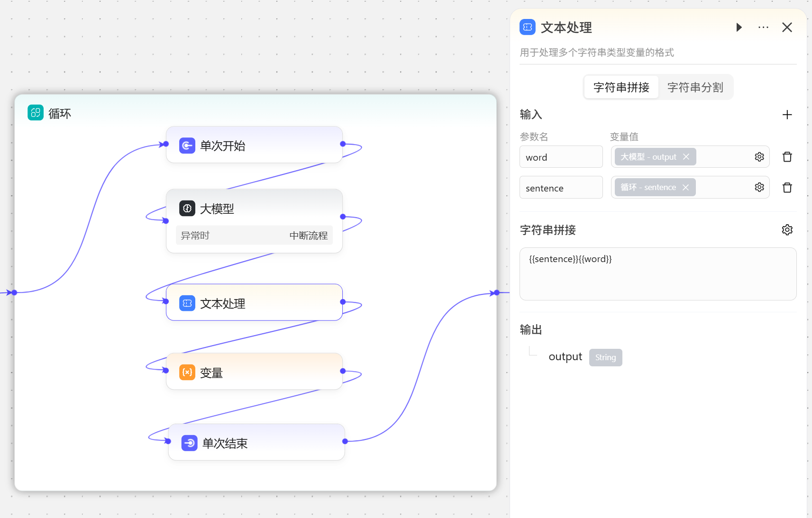
Task: Open the three-dot more options menu
Action: click(763, 27)
